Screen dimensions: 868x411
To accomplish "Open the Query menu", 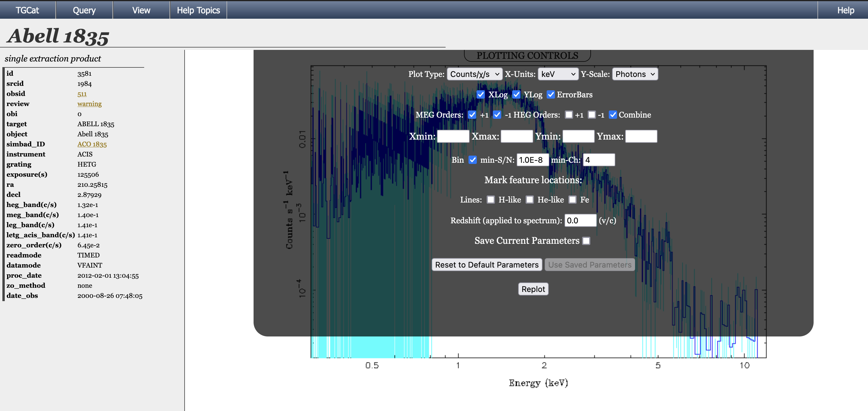I will click(x=84, y=10).
